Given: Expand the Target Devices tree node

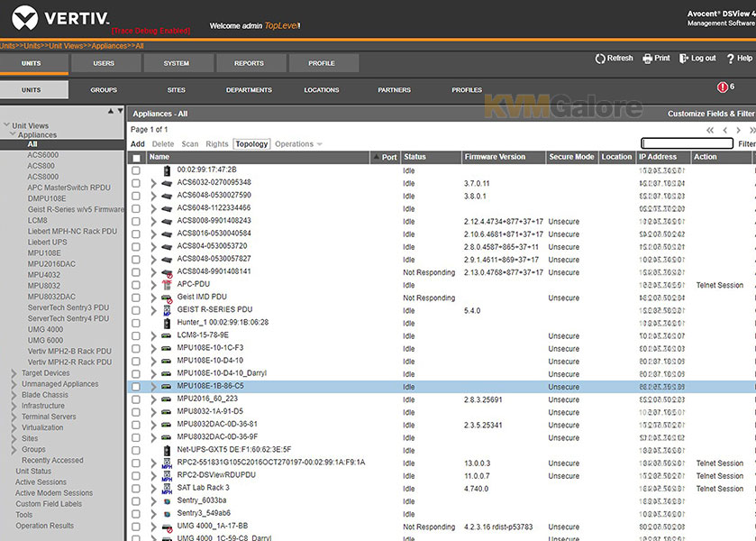Looking at the screenshot, I should coord(14,373).
